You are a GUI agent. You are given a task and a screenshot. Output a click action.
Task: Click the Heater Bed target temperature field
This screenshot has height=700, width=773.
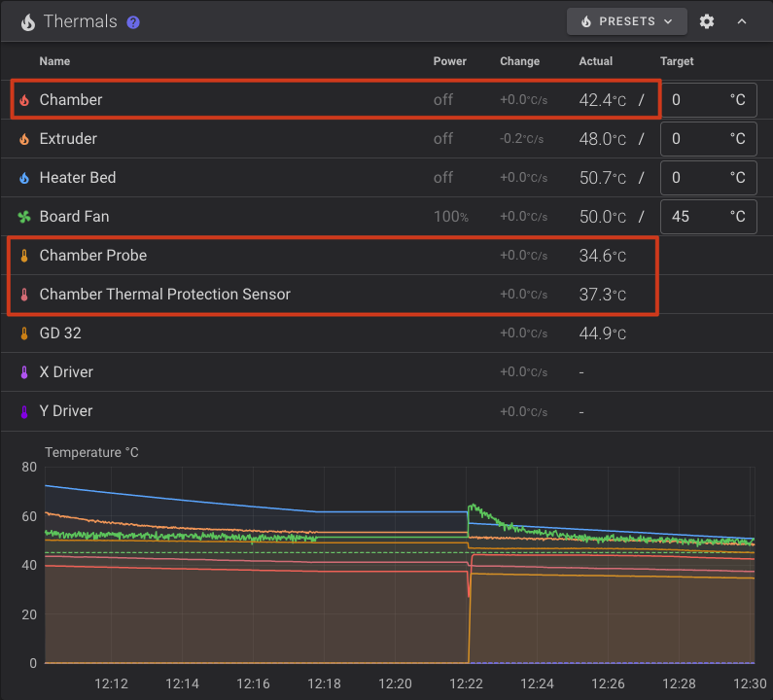(695, 178)
